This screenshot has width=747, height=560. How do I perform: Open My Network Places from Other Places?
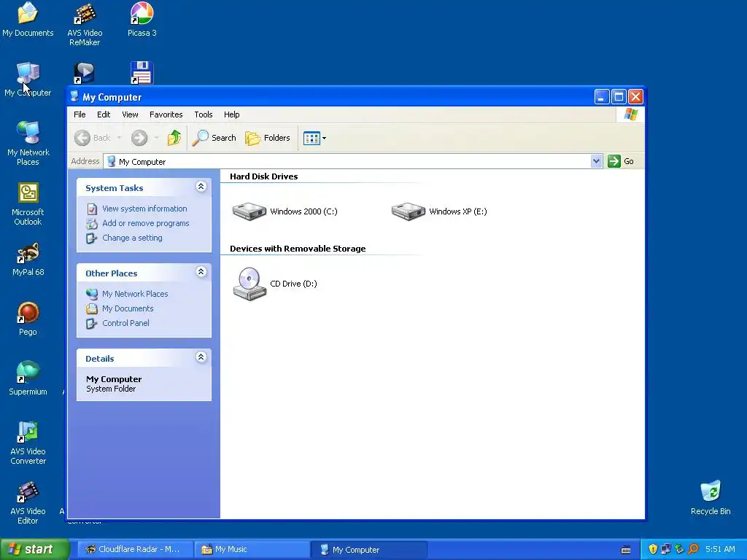click(x=135, y=295)
